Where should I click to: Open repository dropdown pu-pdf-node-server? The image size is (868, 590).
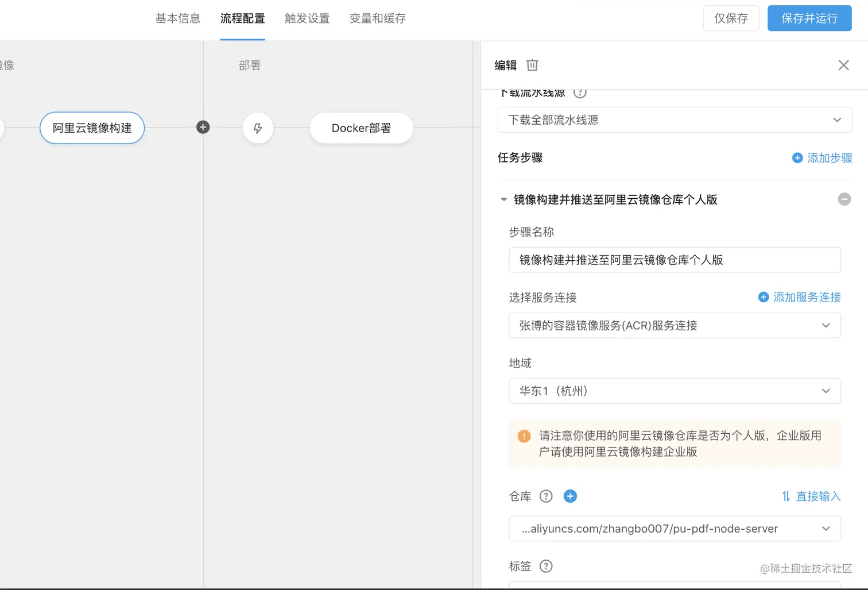pyautogui.click(x=675, y=529)
